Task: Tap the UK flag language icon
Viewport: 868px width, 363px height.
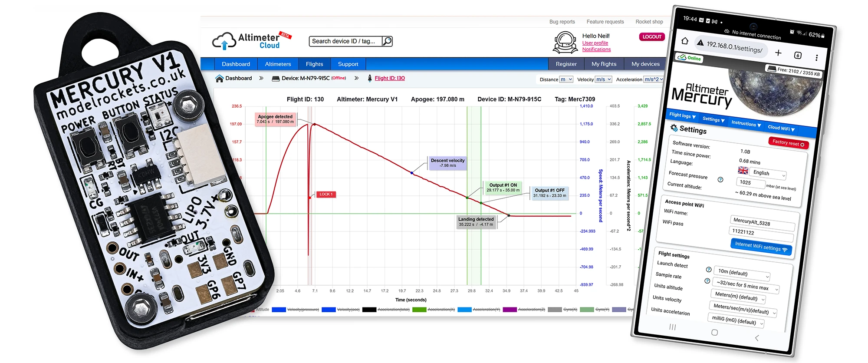Action: (743, 170)
